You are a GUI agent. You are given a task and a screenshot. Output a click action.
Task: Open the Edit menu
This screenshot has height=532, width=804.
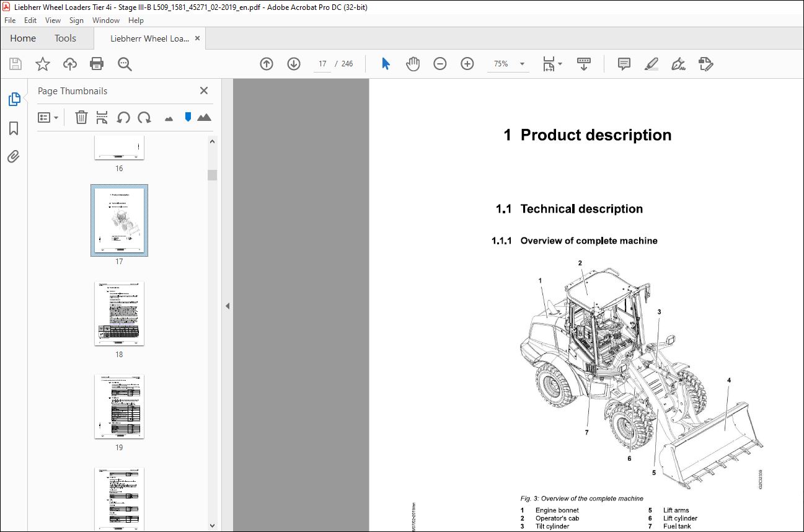(30, 20)
